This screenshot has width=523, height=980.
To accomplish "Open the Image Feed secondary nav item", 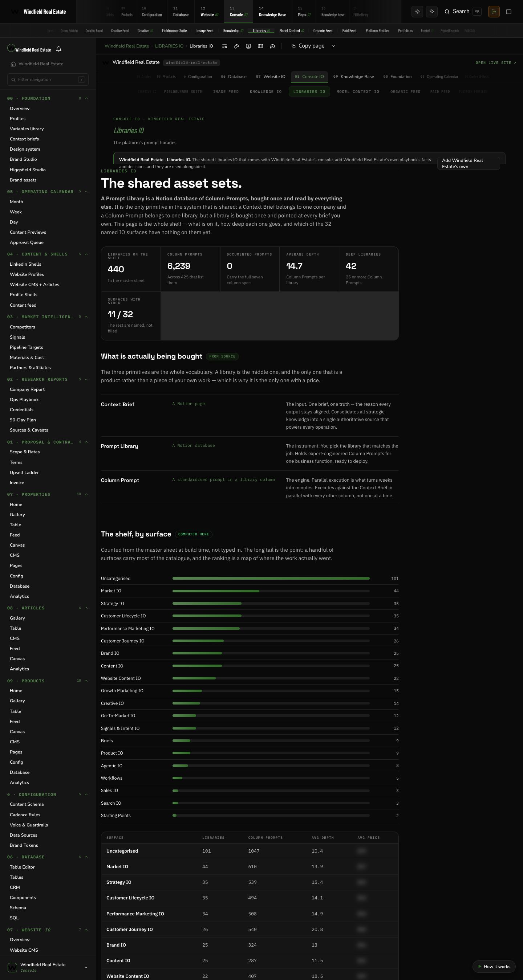I will point(205,31).
